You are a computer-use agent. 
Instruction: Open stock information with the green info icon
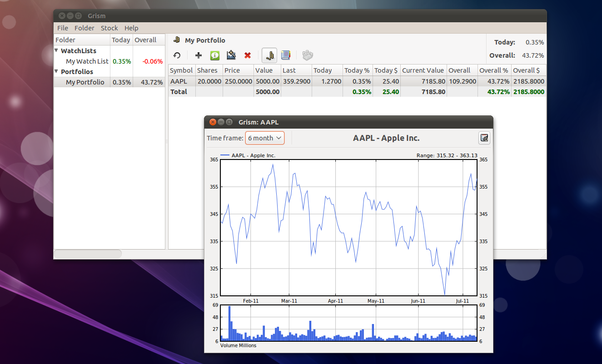coord(215,55)
